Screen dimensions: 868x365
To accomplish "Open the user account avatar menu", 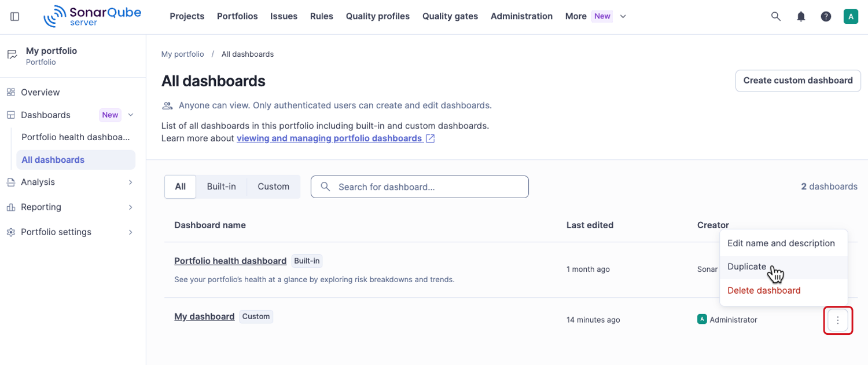I will pos(851,16).
